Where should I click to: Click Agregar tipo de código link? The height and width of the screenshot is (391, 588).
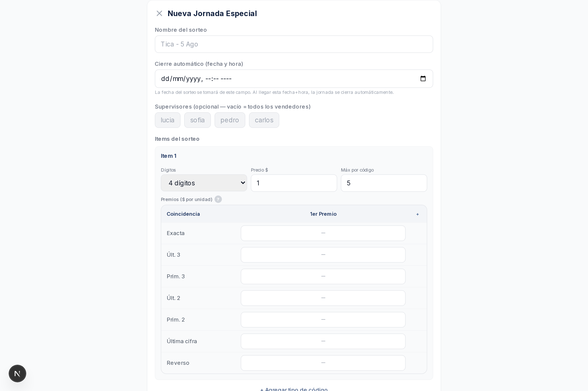pyautogui.click(x=294, y=389)
